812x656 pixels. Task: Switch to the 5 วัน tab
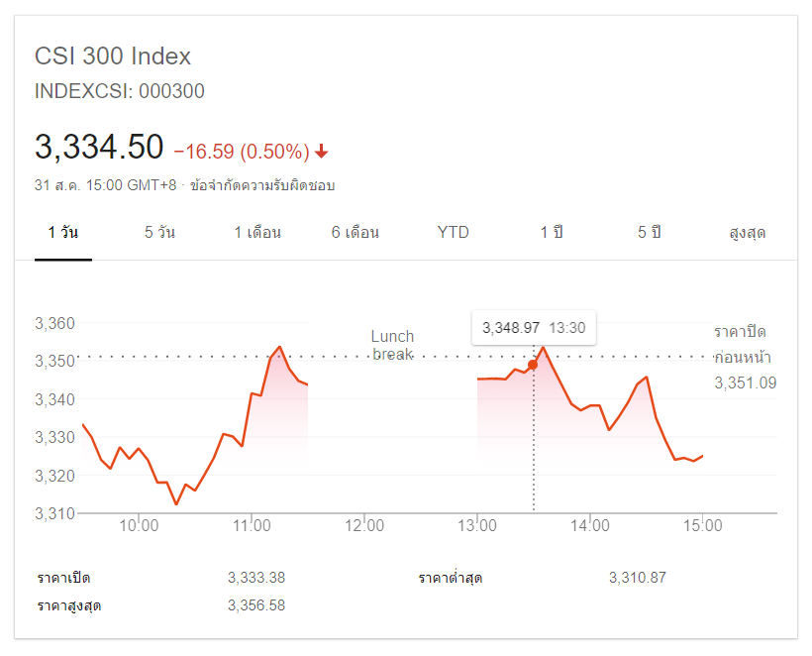[x=159, y=233]
